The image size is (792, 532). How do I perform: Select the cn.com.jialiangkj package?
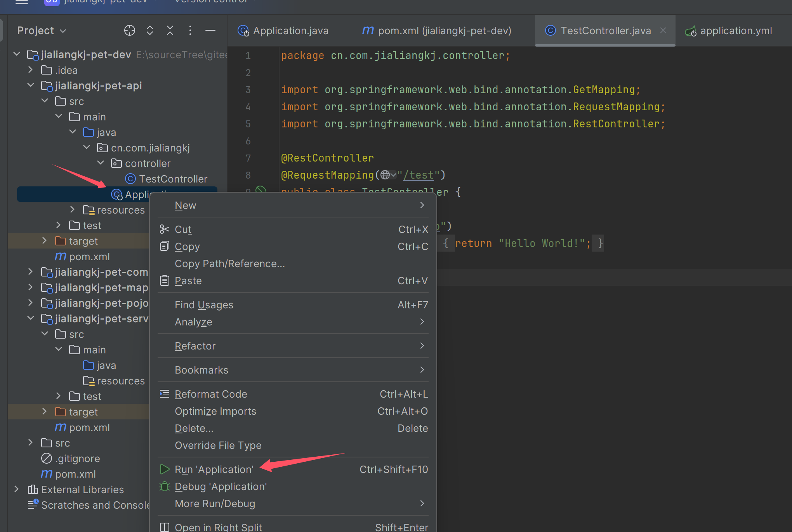pyautogui.click(x=150, y=148)
